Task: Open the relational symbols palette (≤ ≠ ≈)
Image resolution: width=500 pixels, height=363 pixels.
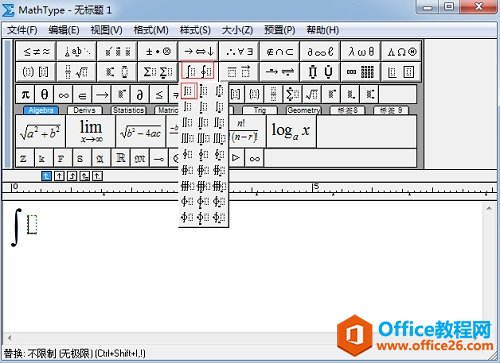Action: tap(36, 51)
